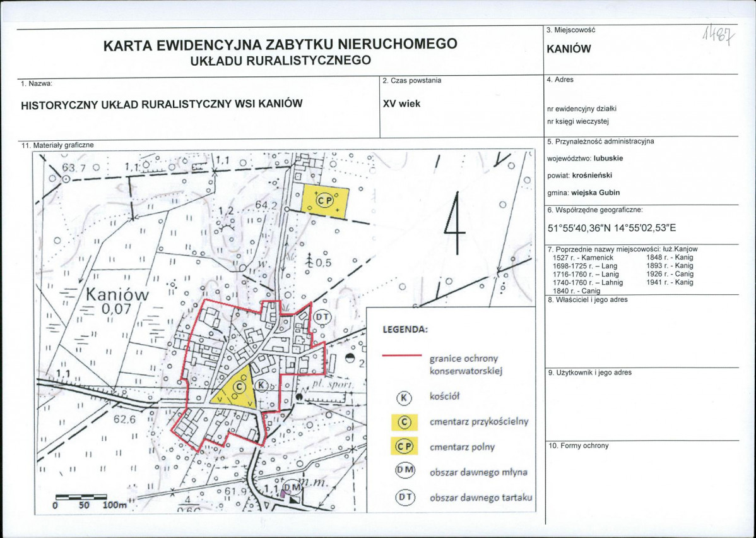Click the 'Kaniów' village name on the map
The height and width of the screenshot is (538, 756).
point(117,295)
